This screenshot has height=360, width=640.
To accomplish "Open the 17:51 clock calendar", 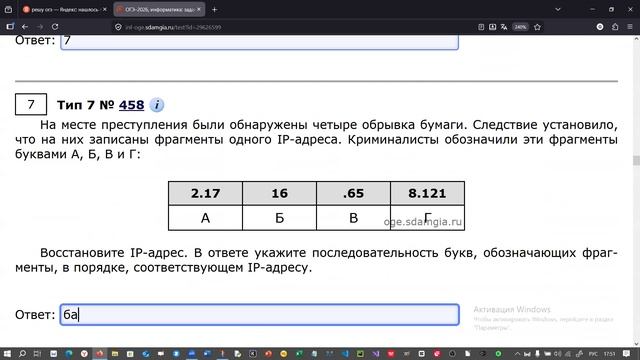I will point(609,354).
